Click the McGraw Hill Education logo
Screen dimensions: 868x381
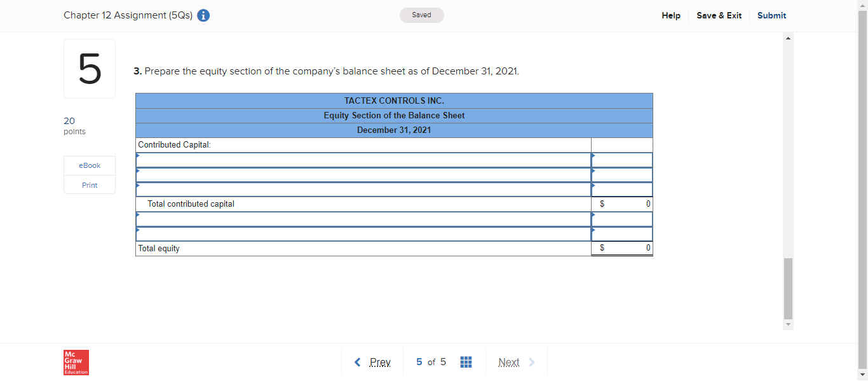point(76,363)
